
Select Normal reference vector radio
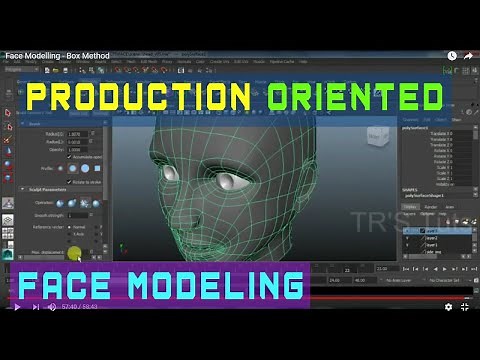(x=69, y=227)
